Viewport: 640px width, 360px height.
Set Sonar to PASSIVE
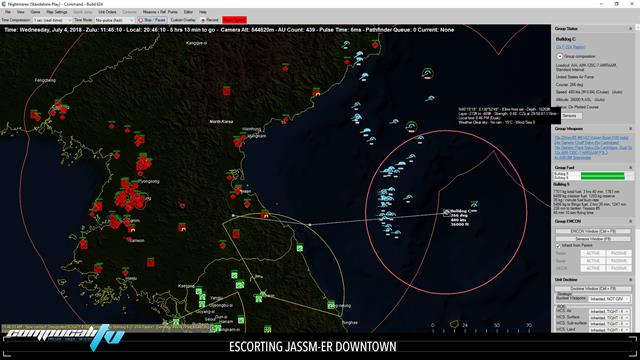pyautogui.click(x=618, y=261)
